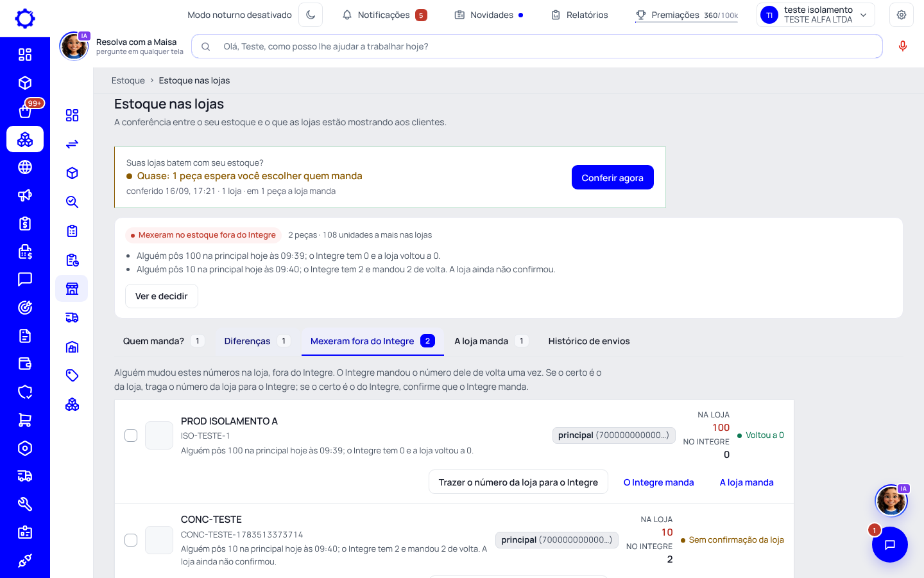The width and height of the screenshot is (924, 578).
Task: Click the magnifier check icon in the white submenu
Action: point(72,202)
